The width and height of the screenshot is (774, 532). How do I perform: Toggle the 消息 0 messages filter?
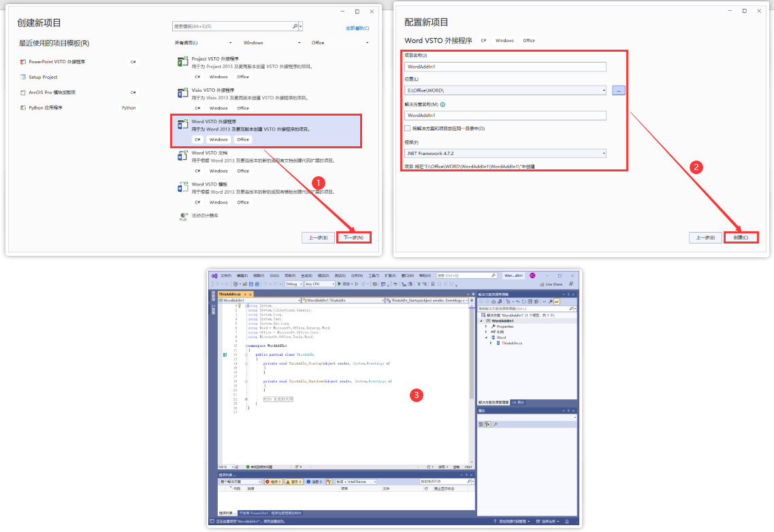[314, 482]
